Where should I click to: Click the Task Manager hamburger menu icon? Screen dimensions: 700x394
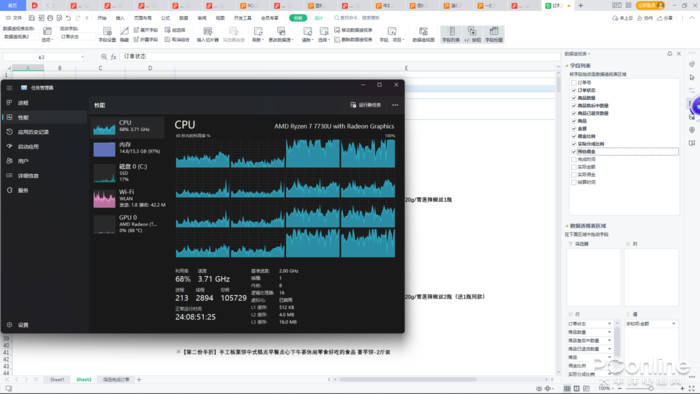9,87
